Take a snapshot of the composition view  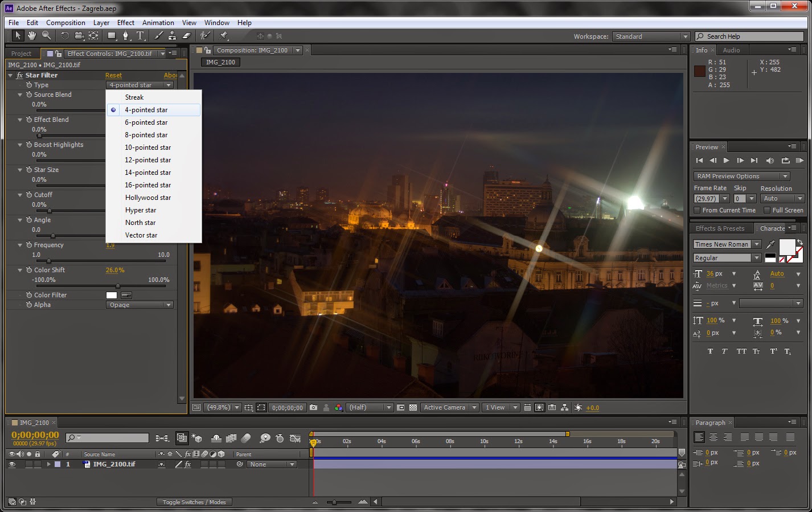pyautogui.click(x=313, y=407)
